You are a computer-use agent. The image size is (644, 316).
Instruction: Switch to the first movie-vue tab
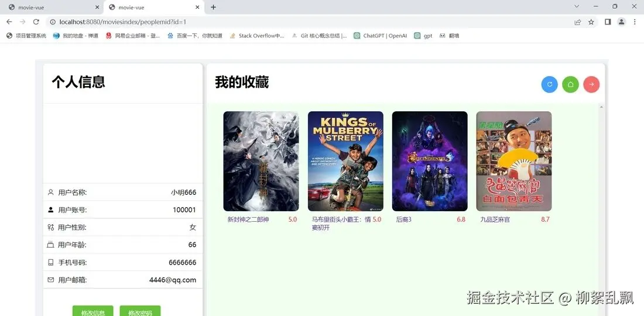click(52, 8)
